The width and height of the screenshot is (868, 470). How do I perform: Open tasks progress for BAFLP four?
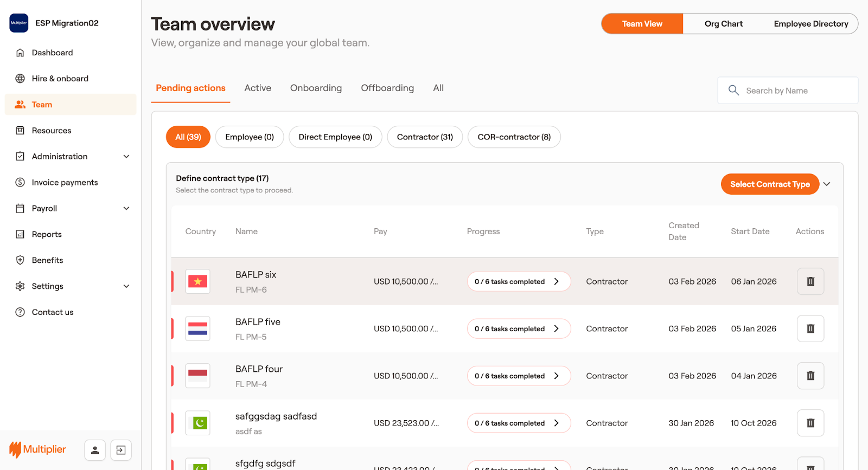518,376
